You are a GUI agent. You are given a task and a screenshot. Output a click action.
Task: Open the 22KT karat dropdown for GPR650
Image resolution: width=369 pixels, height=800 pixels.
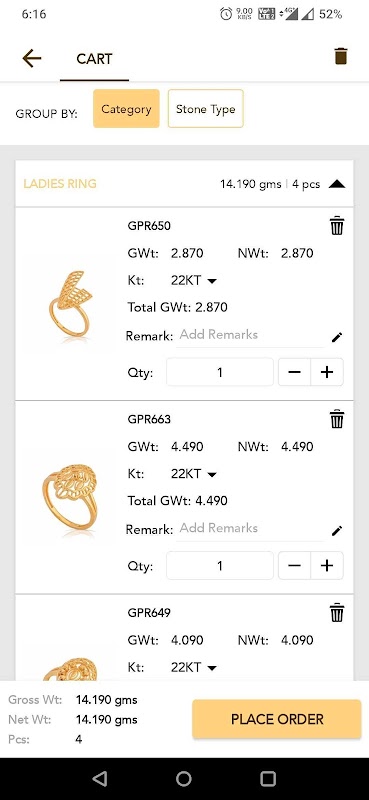[193, 280]
